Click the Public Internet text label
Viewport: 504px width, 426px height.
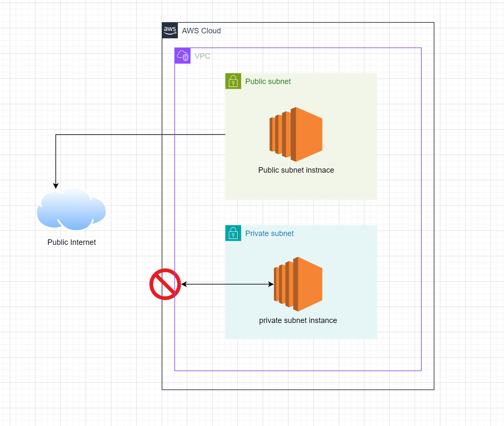tap(71, 242)
